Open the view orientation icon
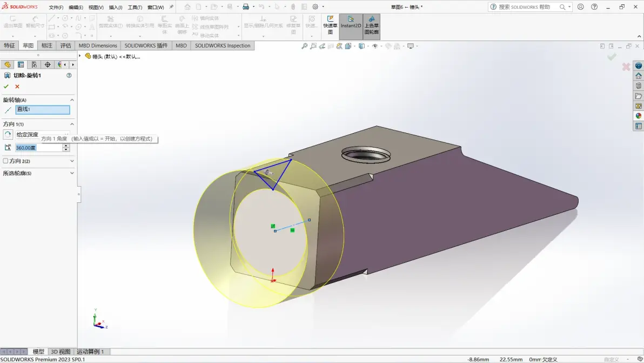This screenshot has width=644, height=363. tap(348, 46)
